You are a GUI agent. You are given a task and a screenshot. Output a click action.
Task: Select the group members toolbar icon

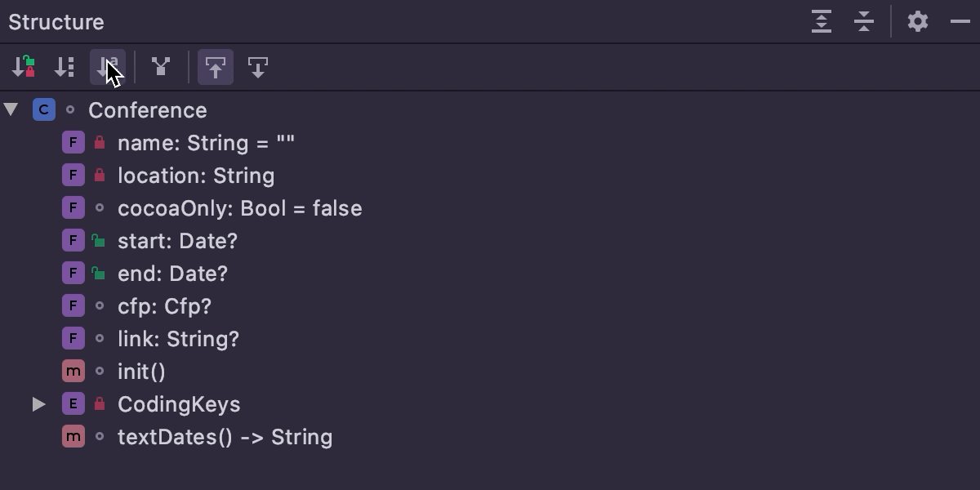161,67
